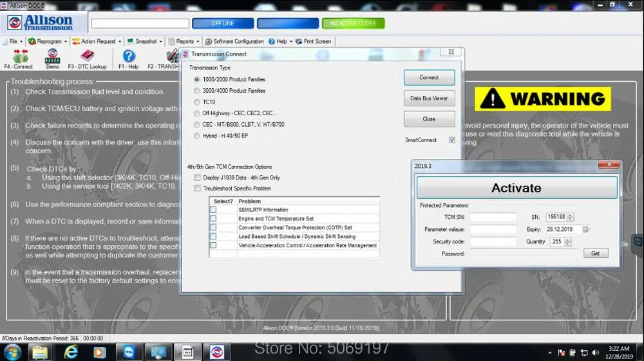The width and height of the screenshot is (644, 361).
Task: Click the Password field
Action: coord(524,254)
